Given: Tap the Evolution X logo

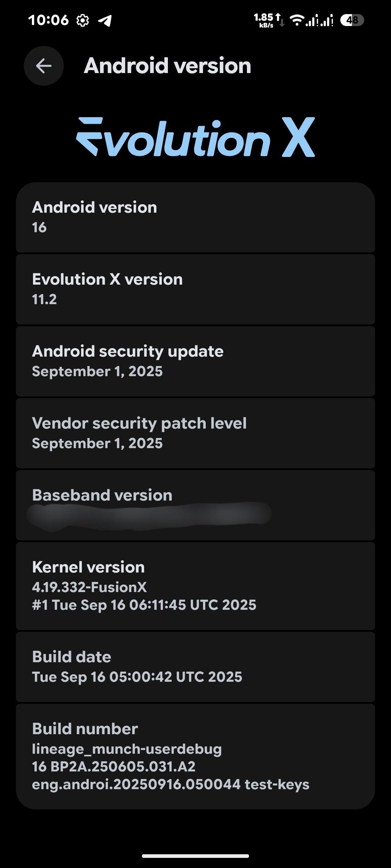Looking at the screenshot, I should tap(195, 137).
